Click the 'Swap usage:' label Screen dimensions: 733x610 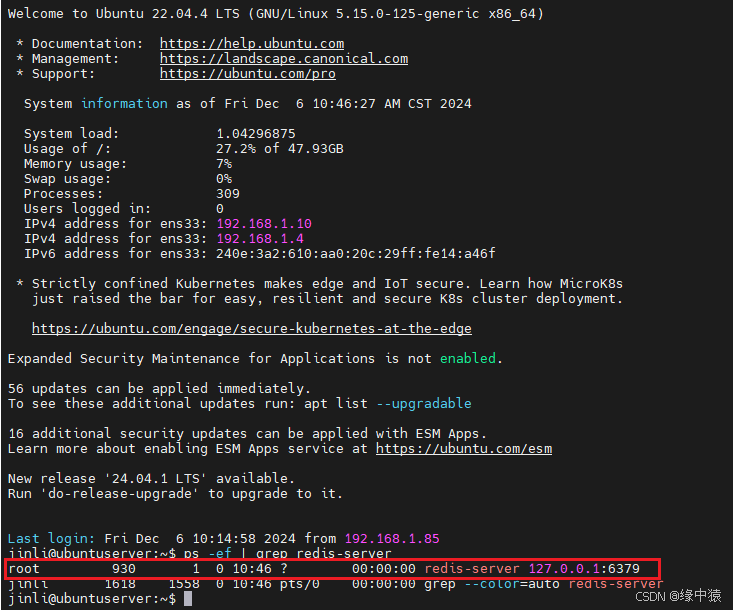[67, 179]
